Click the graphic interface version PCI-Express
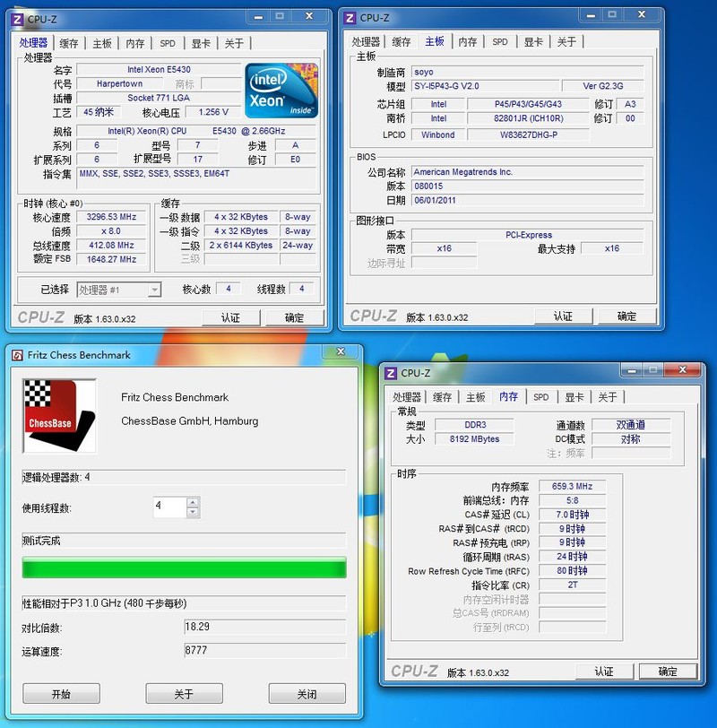The height and width of the screenshot is (728, 717). pos(528,235)
